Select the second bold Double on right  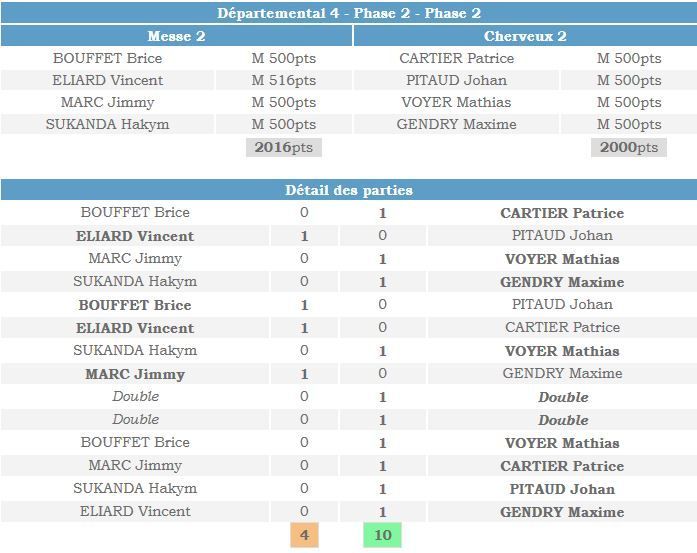pyautogui.click(x=563, y=420)
